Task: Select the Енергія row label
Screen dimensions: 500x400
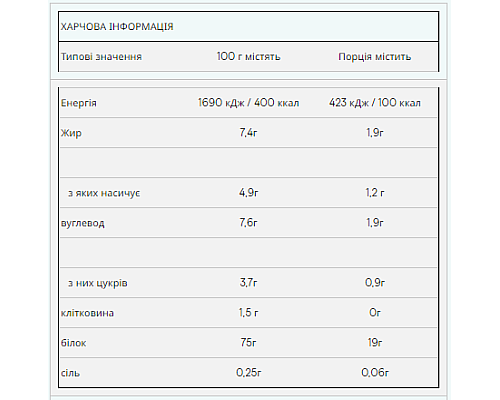Action: point(79,103)
